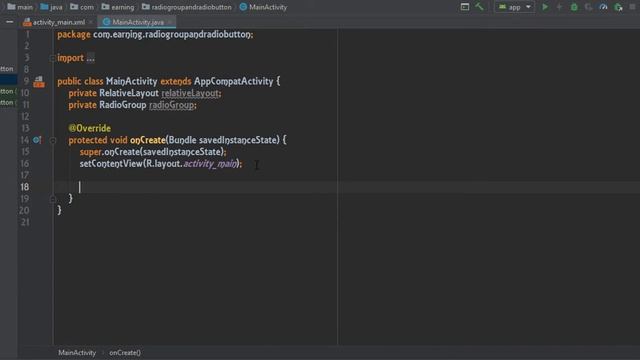The image size is (640, 360).
Task: Click the 'java' breadcrumb folder
Action: [x=51, y=7]
